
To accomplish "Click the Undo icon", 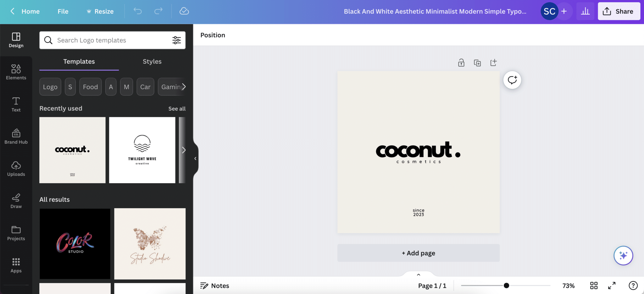I will tap(137, 11).
